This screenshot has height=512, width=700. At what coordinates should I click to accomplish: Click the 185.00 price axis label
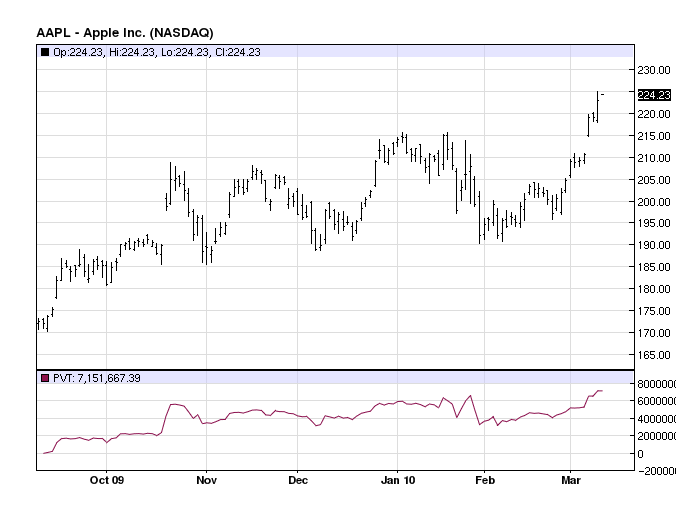pyautogui.click(x=654, y=267)
